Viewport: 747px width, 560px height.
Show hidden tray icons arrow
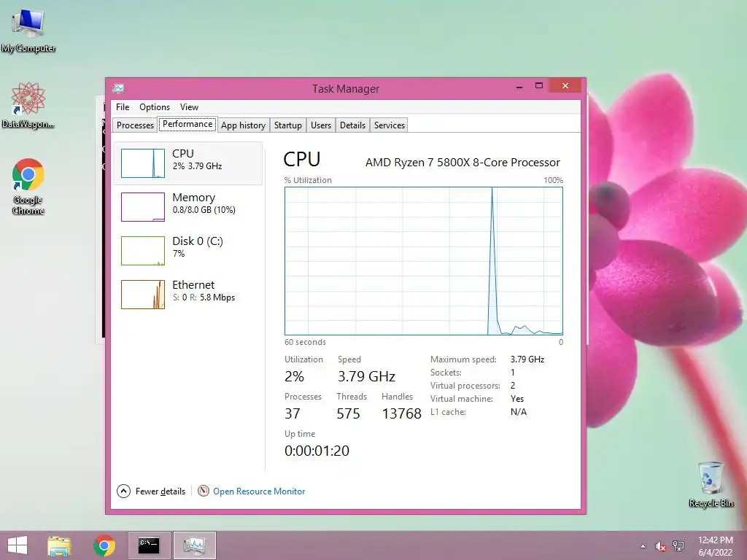(x=643, y=546)
